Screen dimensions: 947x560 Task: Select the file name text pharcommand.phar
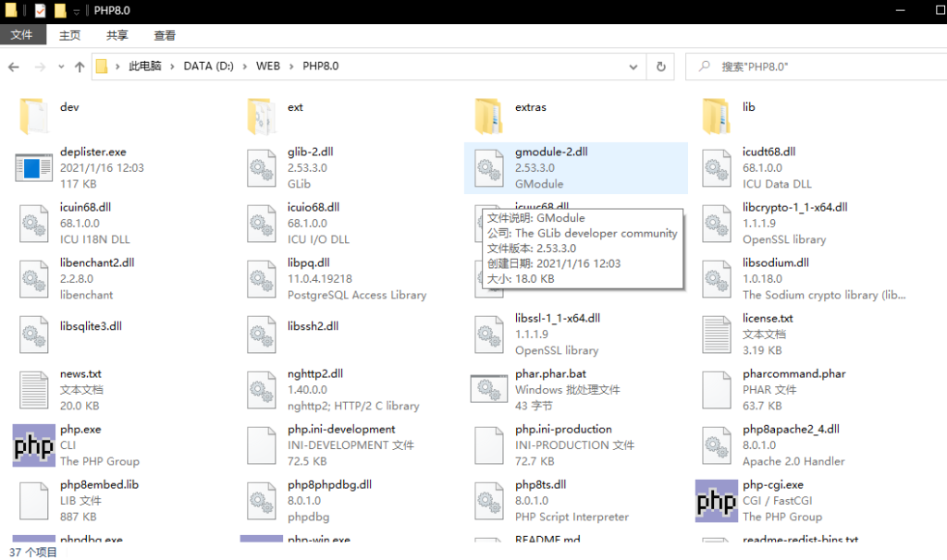[794, 374]
